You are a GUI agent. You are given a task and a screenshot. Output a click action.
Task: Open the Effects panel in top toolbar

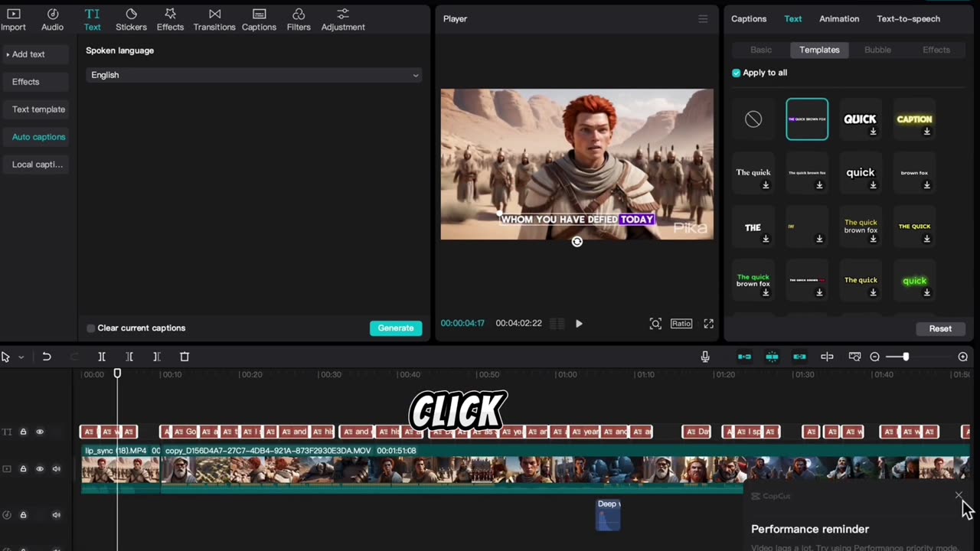point(170,19)
